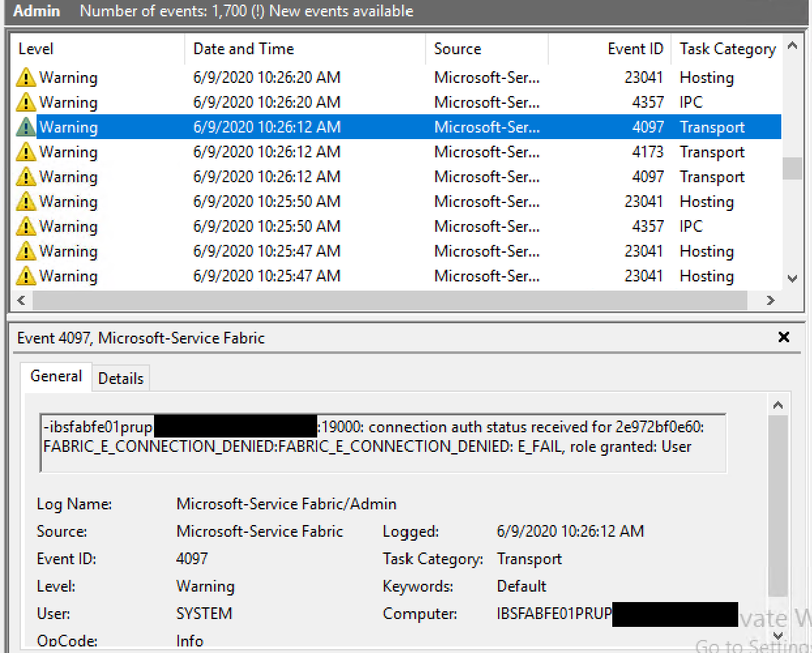This screenshot has width=812, height=653.
Task: Click the right arrow of the horizontal scrollbar
Action: click(771, 300)
